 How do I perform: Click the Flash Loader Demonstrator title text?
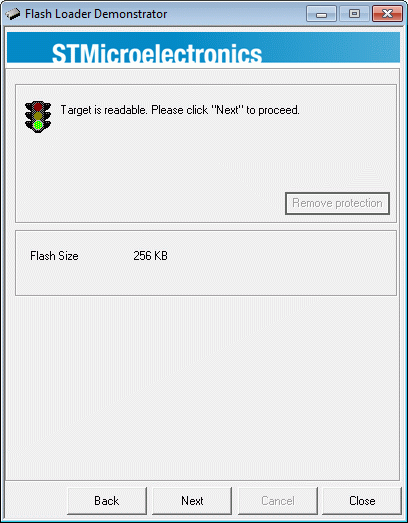tap(96, 14)
